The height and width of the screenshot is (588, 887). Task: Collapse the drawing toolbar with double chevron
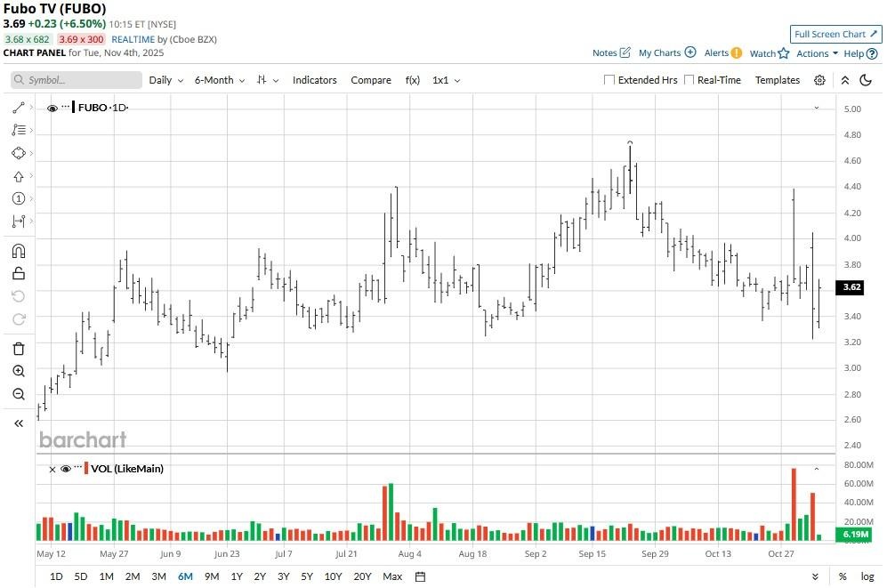click(18, 423)
